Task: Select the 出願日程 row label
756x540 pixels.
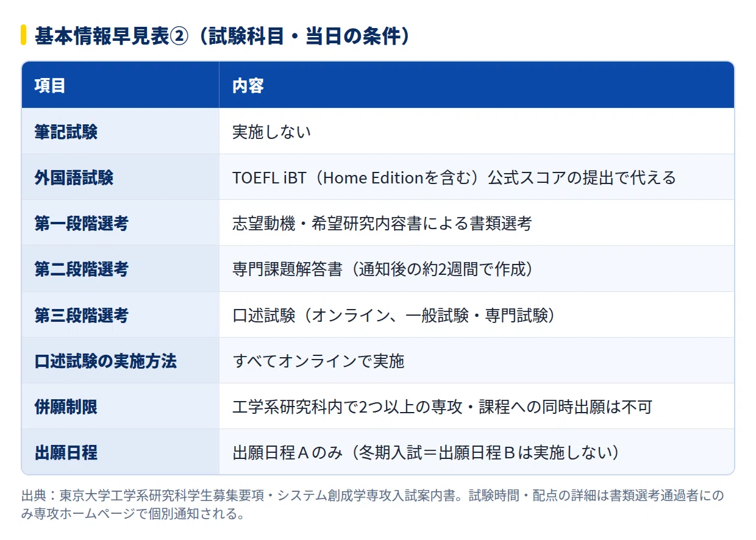Action: [121, 452]
